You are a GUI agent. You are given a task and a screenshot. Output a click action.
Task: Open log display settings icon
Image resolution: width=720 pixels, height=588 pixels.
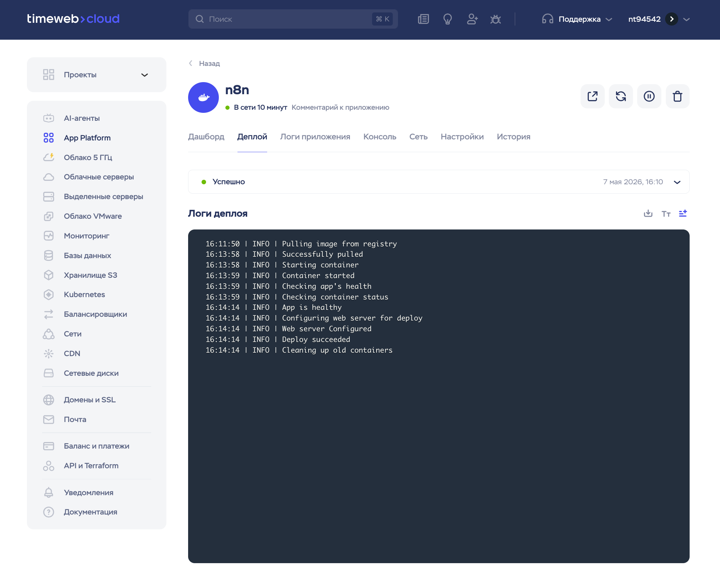[683, 214]
